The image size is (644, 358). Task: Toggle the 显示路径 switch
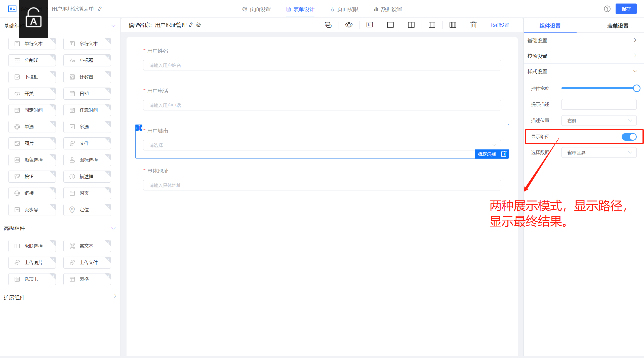[629, 137]
